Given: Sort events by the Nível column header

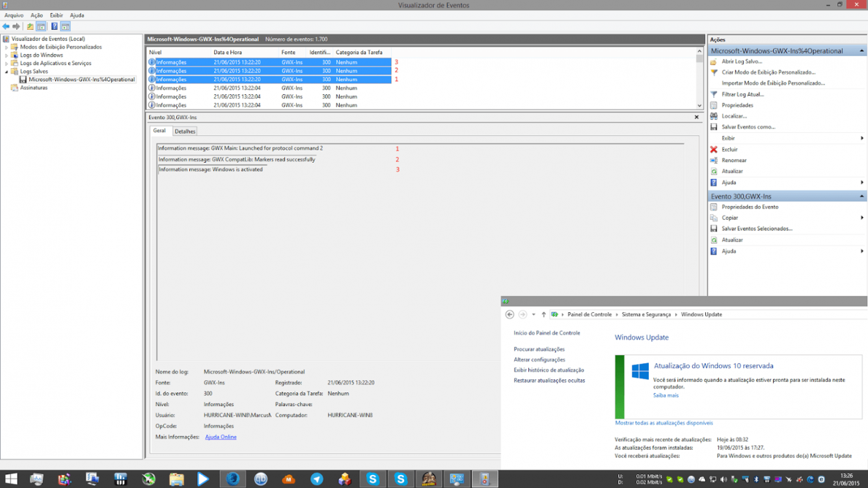Looking at the screenshot, I should point(178,52).
